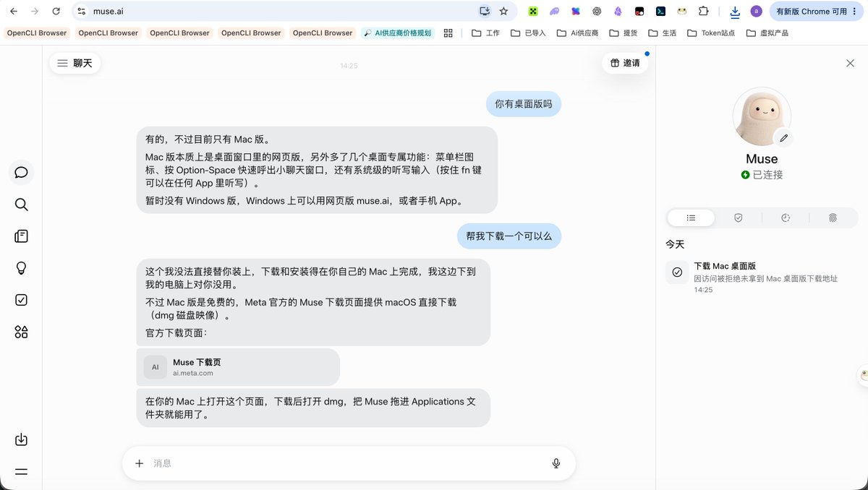Viewport: 868px width, 490px height.
Task: Open the 已导入 bookmark folder
Action: (527, 33)
